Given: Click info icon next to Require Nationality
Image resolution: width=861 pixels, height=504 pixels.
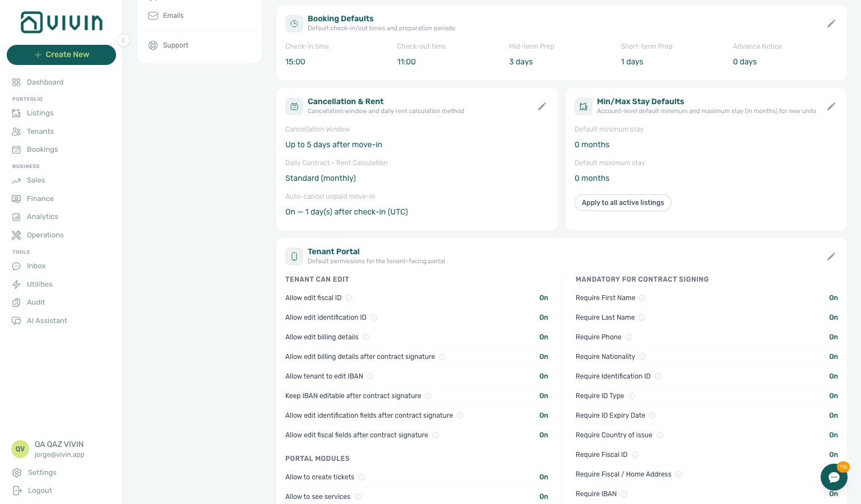Looking at the screenshot, I should coord(642,357).
